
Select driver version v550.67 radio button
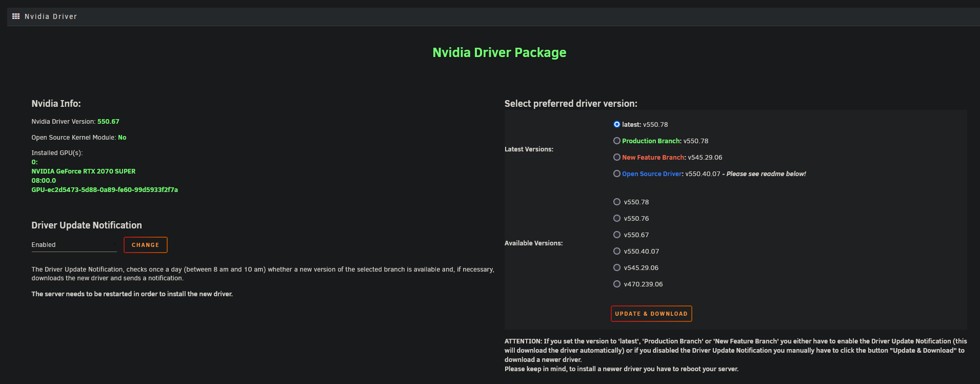(x=617, y=235)
